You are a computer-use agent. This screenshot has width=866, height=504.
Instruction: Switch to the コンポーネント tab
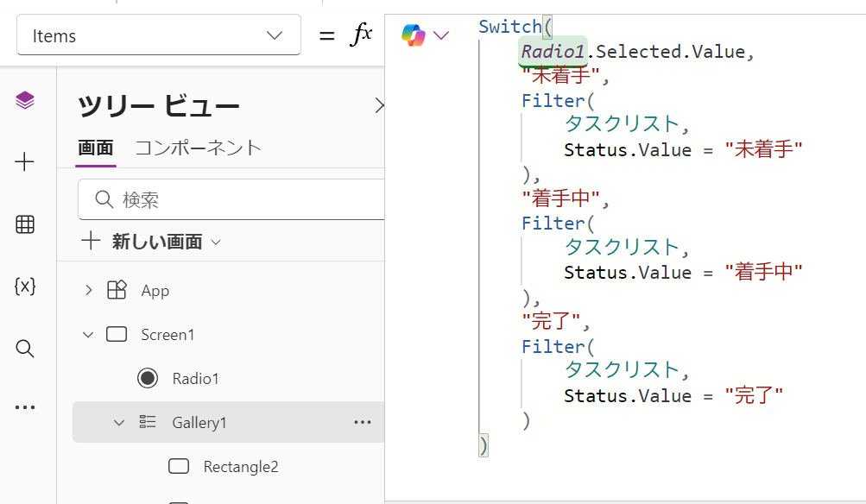pyautogui.click(x=198, y=148)
